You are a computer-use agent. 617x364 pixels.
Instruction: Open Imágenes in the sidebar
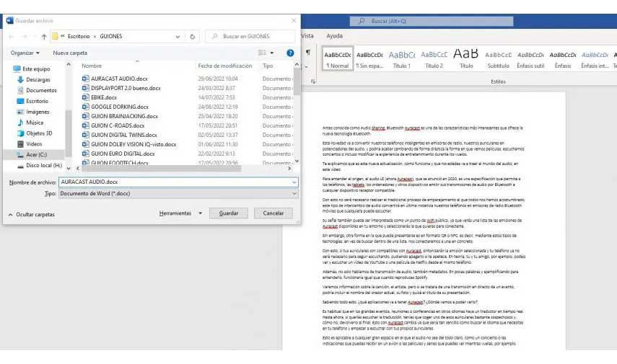33,112
